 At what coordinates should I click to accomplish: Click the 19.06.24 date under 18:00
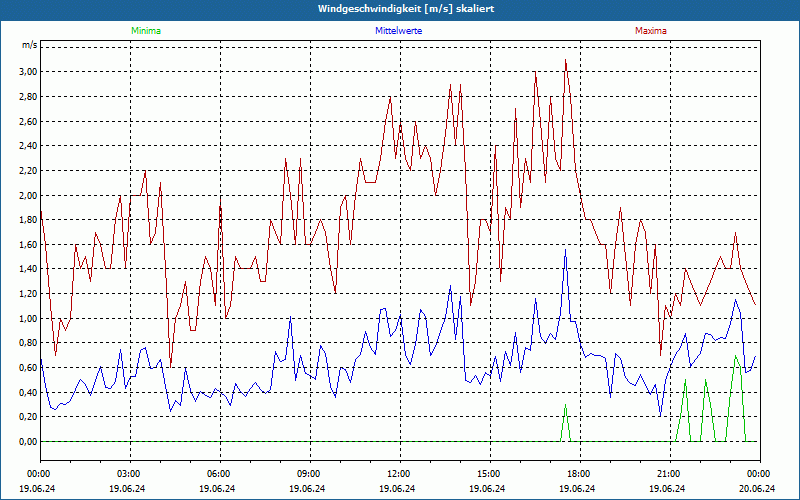point(577,488)
